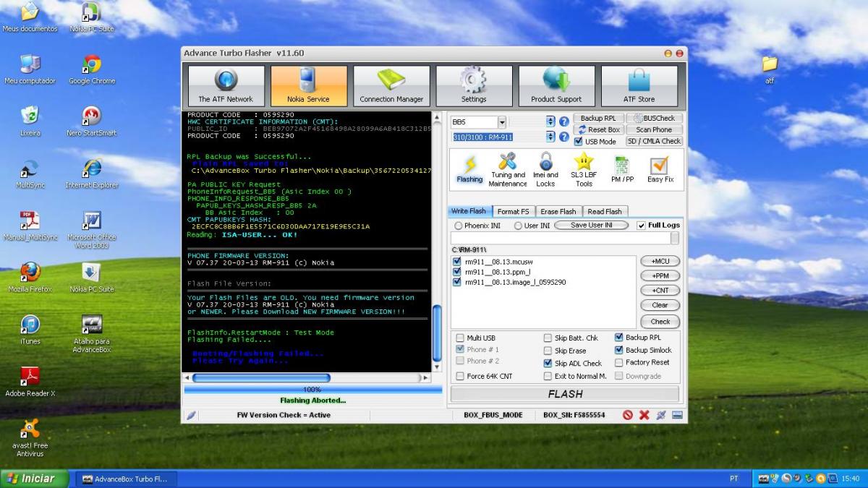Select the Nokia Service module
The width and height of the screenshot is (868, 488).
[308, 86]
